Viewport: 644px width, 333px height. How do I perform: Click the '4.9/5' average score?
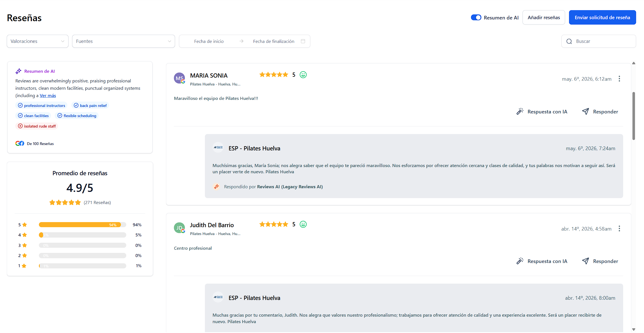coord(80,188)
